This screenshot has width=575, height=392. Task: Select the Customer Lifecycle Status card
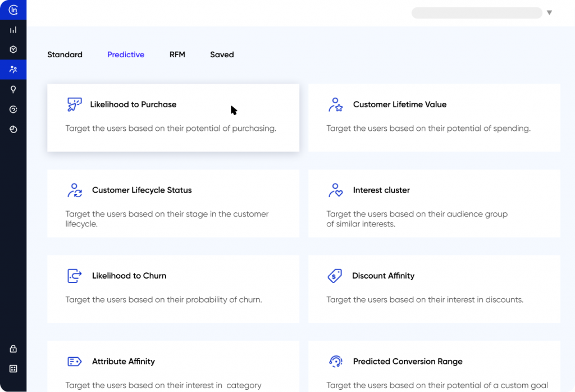click(x=173, y=203)
